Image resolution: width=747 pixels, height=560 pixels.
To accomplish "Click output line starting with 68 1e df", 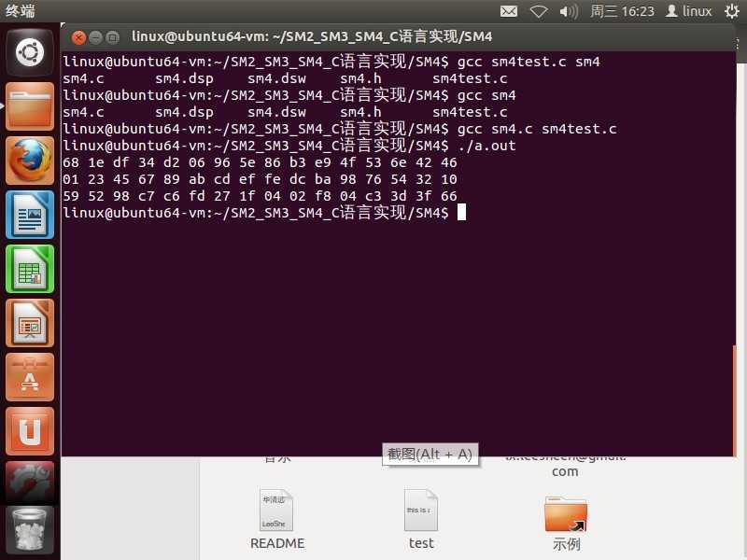I will click(x=261, y=162).
